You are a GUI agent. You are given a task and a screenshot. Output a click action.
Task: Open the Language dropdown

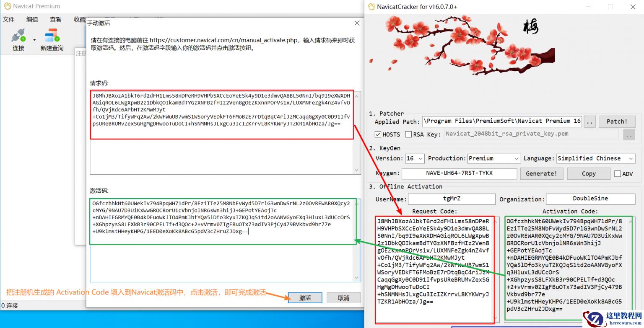pos(596,158)
